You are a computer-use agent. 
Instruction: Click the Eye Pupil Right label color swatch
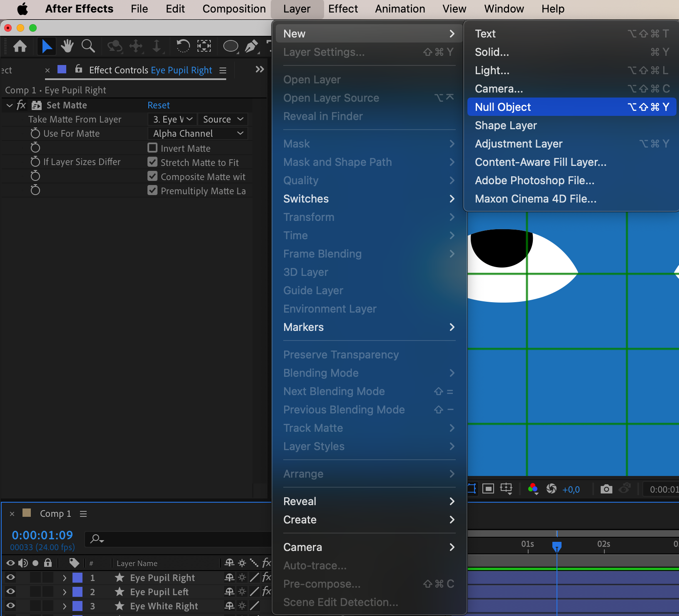point(77,578)
